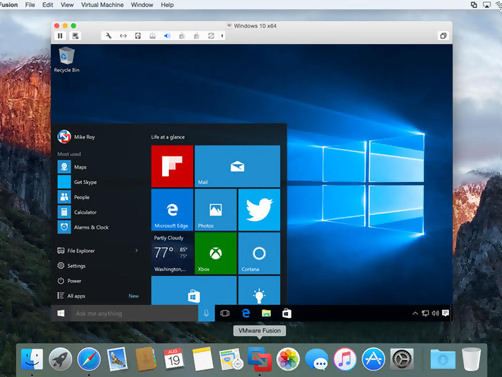Click the Ask me anything search box
The height and width of the screenshot is (377, 502).
pyautogui.click(x=134, y=313)
